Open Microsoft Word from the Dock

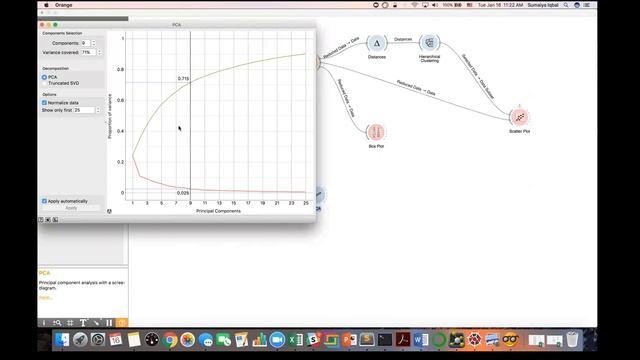(420, 340)
